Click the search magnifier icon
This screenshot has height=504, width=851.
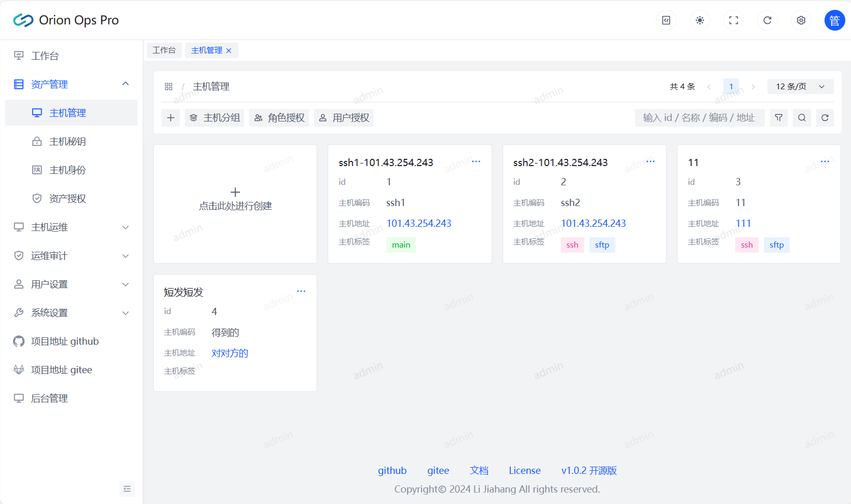[x=802, y=118]
